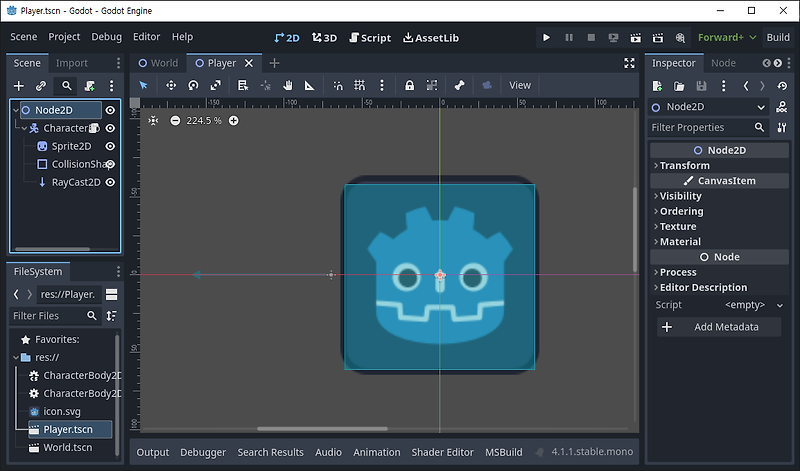
Task: Add a new scene tab
Action: pos(274,63)
